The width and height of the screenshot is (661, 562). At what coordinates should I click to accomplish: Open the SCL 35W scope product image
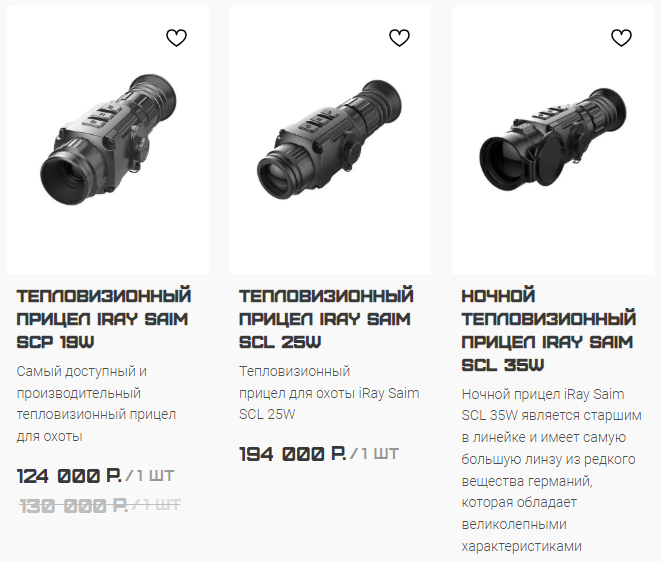[553, 140]
